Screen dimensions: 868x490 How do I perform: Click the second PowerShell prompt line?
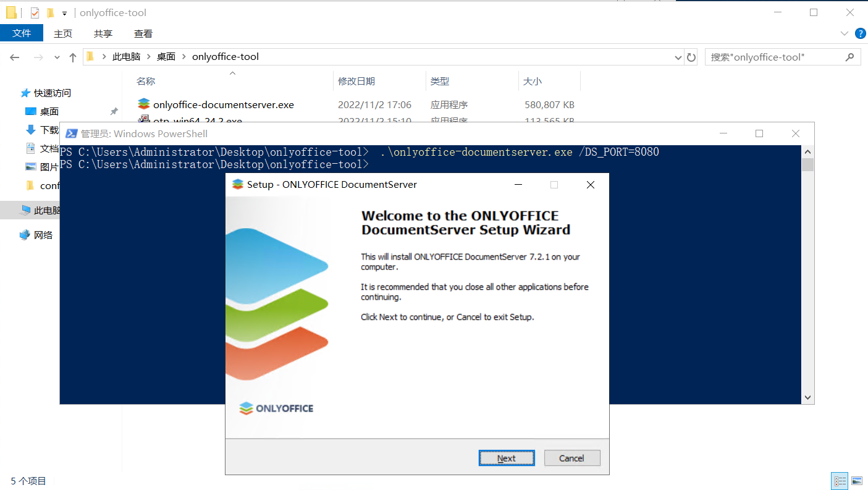tap(214, 164)
